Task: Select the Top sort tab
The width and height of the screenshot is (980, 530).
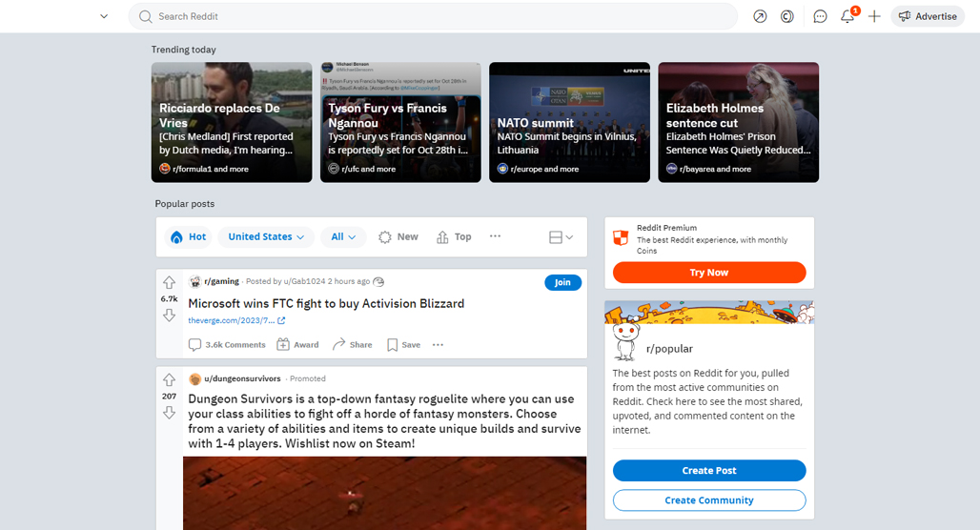Action: point(454,236)
